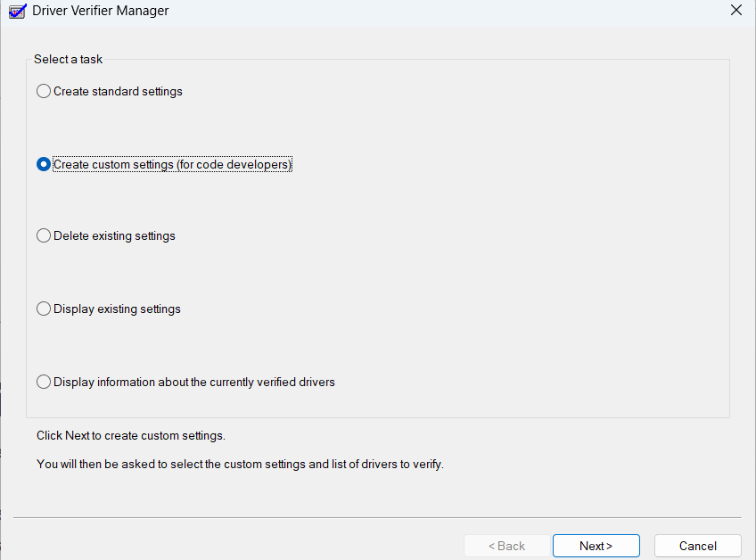Screen dimensions: 756x560
Task: Click the focused Create custom settings label
Action: tap(172, 164)
